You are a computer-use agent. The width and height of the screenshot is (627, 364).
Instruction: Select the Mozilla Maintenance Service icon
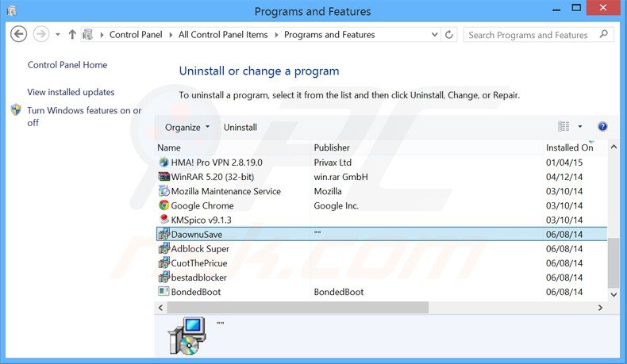point(164,191)
